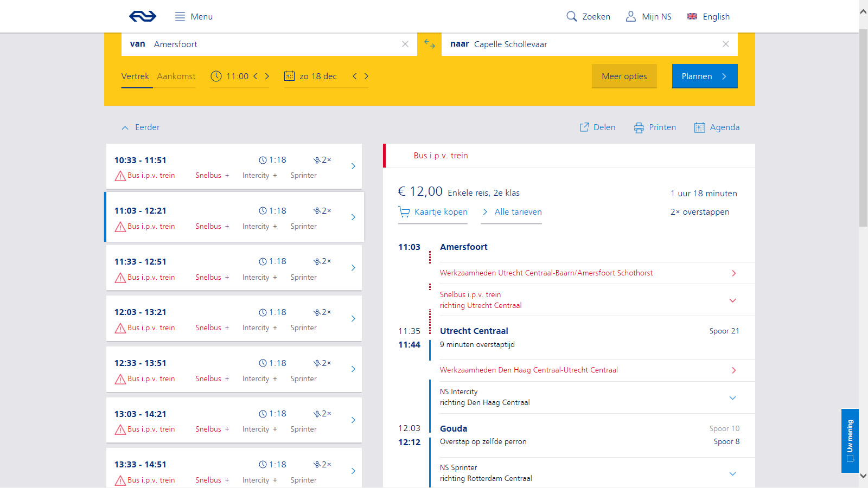Go to next day from zo 18 dec
This screenshot has width=868, height=488.
tap(366, 76)
